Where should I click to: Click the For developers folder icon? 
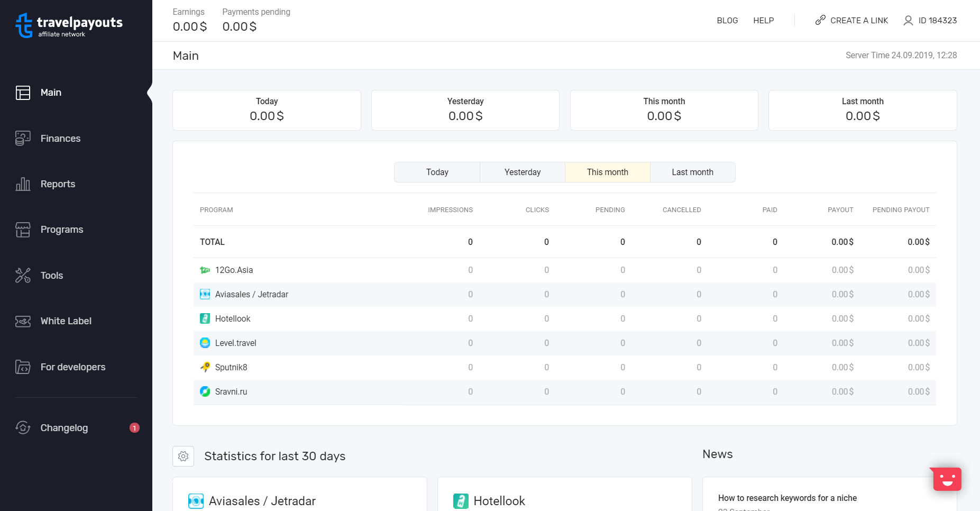pyautogui.click(x=23, y=367)
